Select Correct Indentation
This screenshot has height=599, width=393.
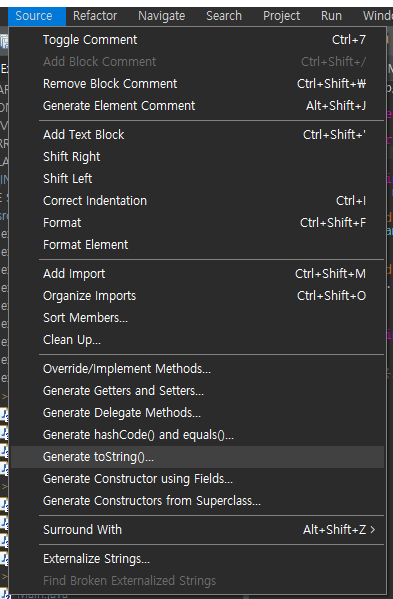click(x=197, y=201)
